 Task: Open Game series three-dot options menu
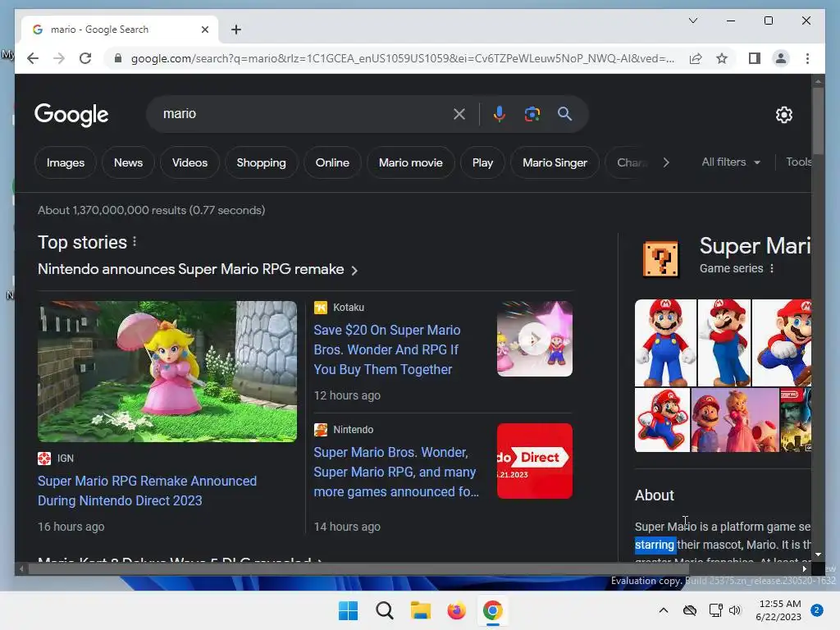[x=771, y=268]
